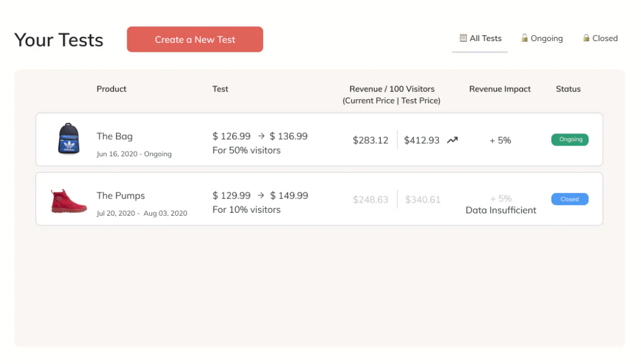Click the blue Closed status badge

tap(570, 199)
